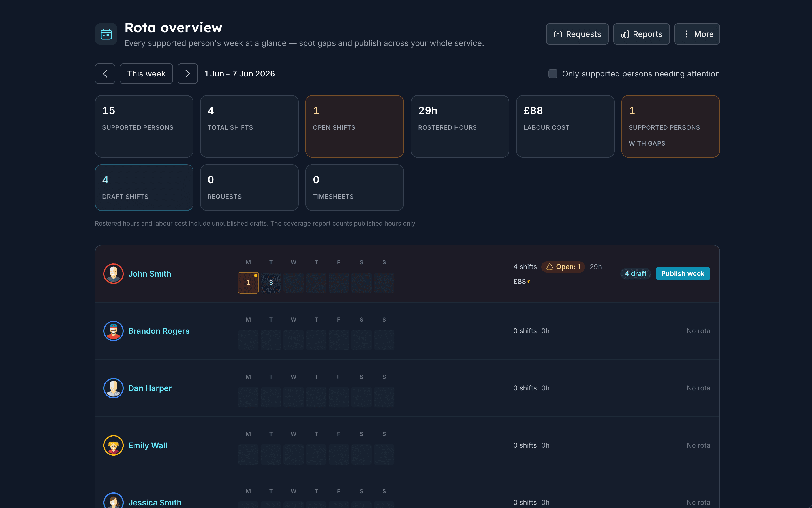
Task: Click 'No rota' in Brandon Rogers's row
Action: [698, 331]
